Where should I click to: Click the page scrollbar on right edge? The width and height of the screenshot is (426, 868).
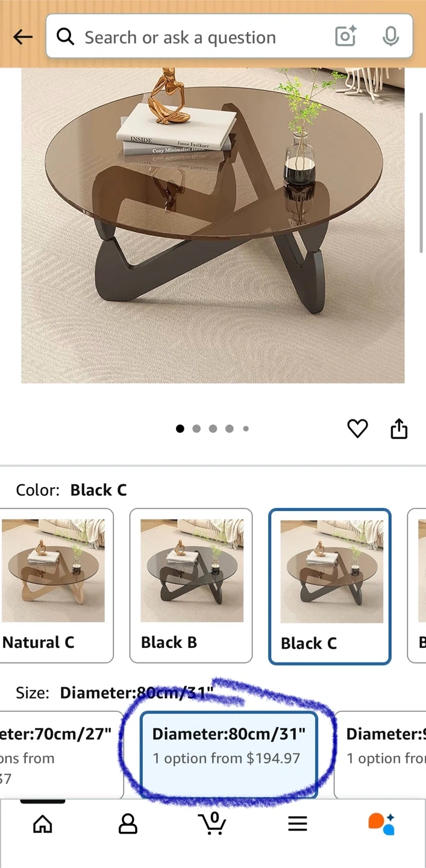[x=421, y=181]
